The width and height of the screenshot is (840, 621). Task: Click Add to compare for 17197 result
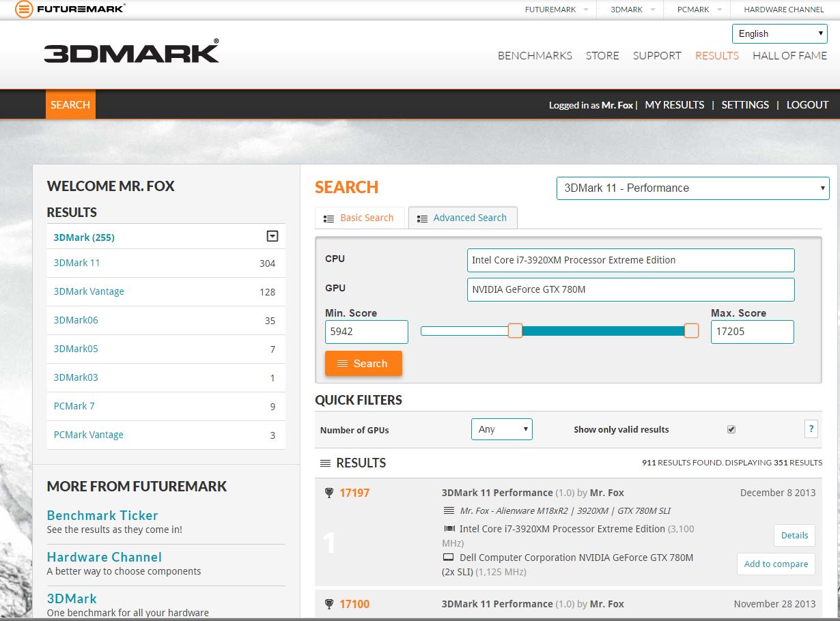(x=776, y=564)
